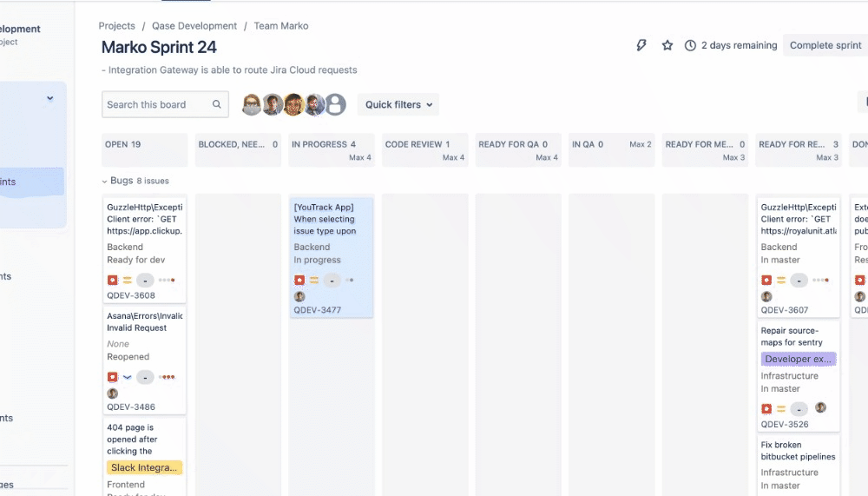Click the '8 issues' count text
The height and width of the screenshot is (496, 868).
coord(153,181)
